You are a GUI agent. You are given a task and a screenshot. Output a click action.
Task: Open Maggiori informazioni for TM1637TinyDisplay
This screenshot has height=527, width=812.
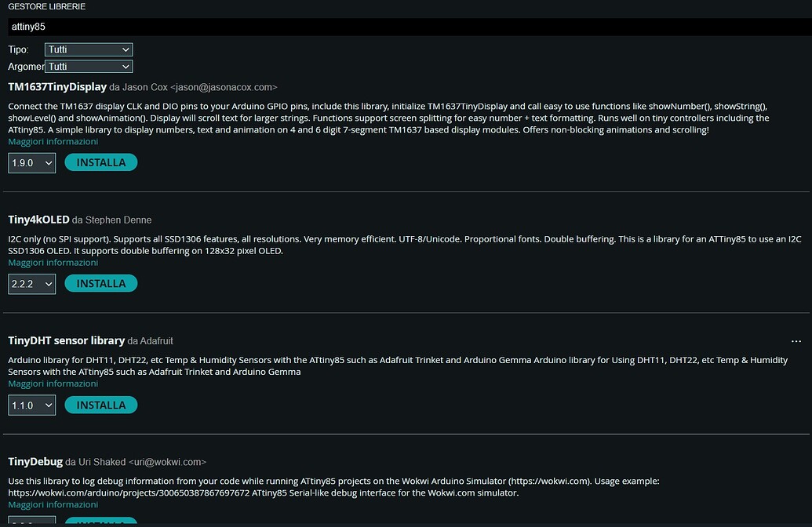point(53,141)
